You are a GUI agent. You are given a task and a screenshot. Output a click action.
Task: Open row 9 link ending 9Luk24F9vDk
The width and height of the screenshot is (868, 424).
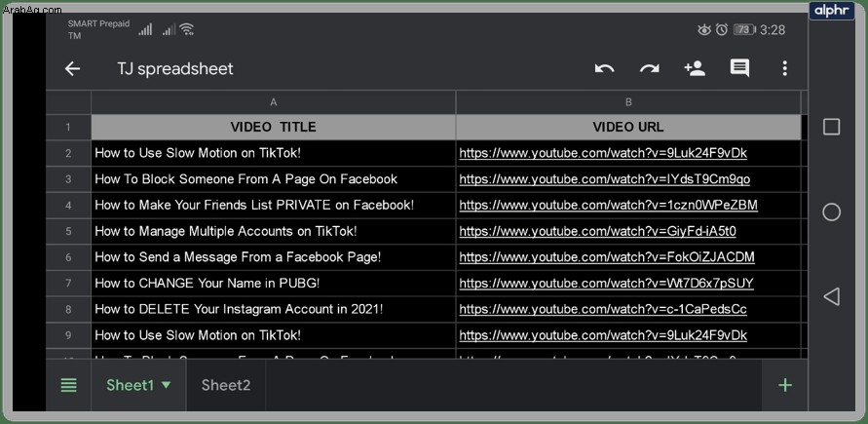[x=603, y=335]
